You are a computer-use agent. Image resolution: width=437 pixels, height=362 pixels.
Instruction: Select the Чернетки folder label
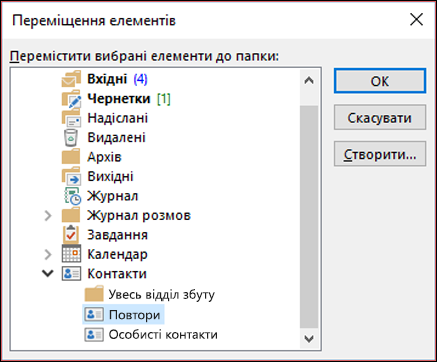(119, 99)
